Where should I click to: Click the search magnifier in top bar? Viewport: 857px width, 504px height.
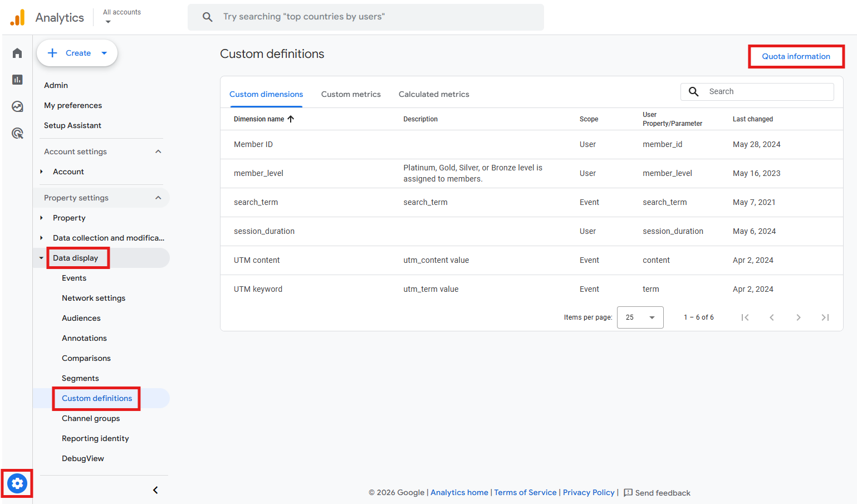pyautogui.click(x=207, y=17)
